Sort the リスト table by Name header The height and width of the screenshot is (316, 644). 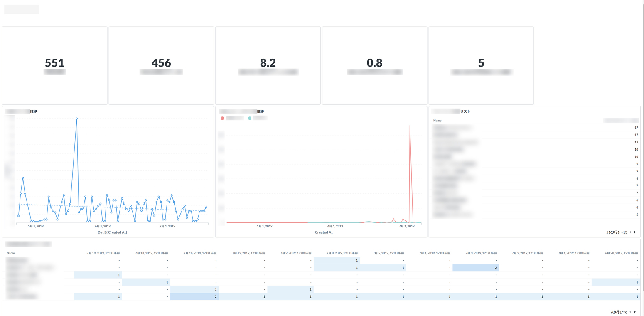coord(437,120)
